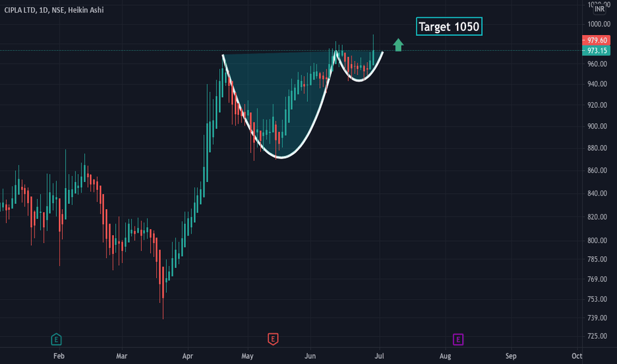
Task: Click the CIPLA LTD chart title
Action: tap(54, 10)
